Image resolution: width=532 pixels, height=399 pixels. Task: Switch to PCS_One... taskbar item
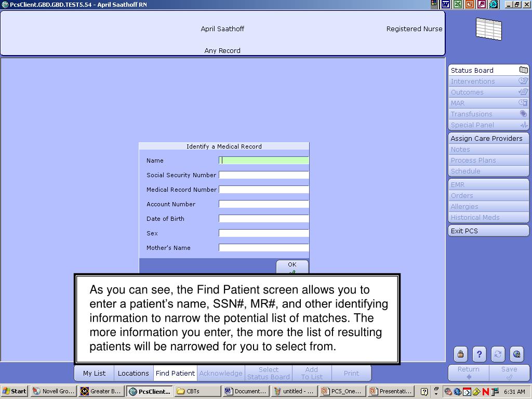(x=342, y=391)
